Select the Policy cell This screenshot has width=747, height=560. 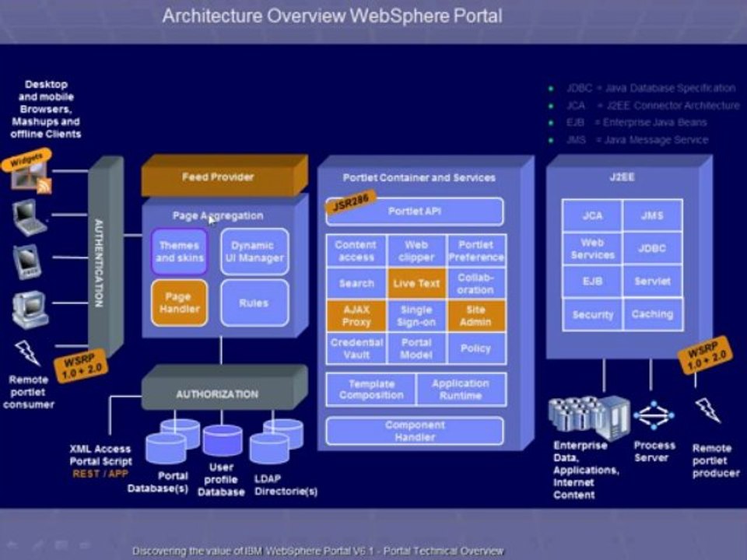pos(476,348)
